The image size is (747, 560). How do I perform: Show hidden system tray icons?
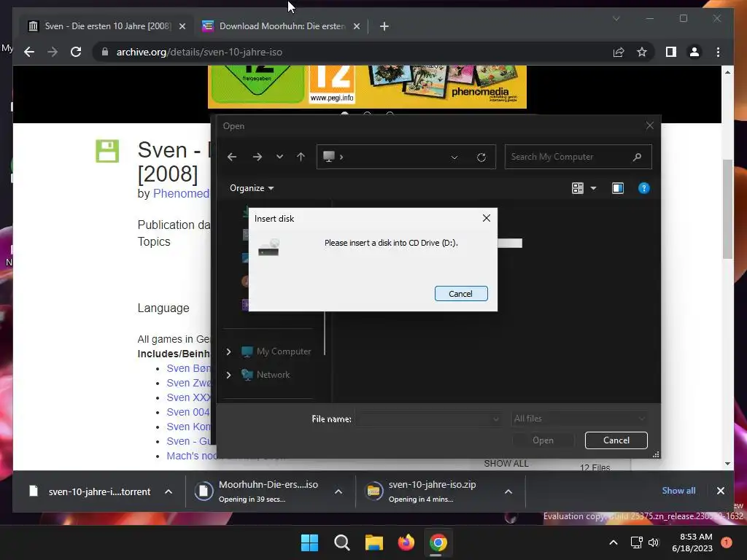pos(613,542)
